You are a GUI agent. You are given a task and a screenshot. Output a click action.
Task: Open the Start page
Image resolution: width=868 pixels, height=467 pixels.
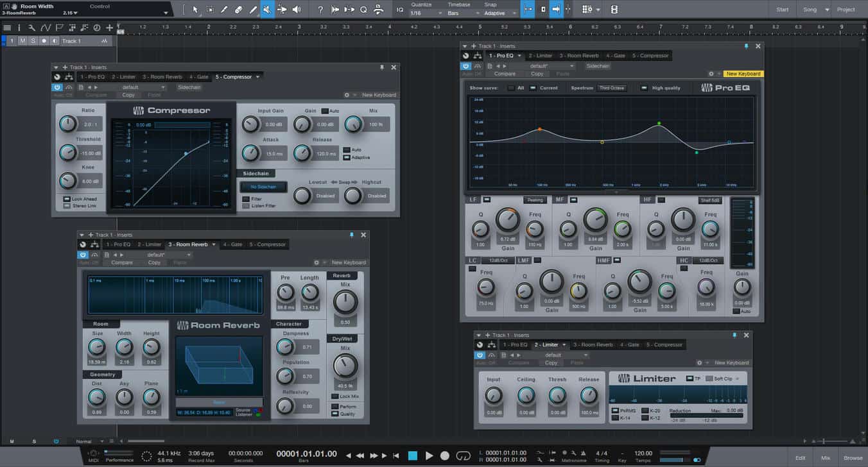tap(783, 10)
